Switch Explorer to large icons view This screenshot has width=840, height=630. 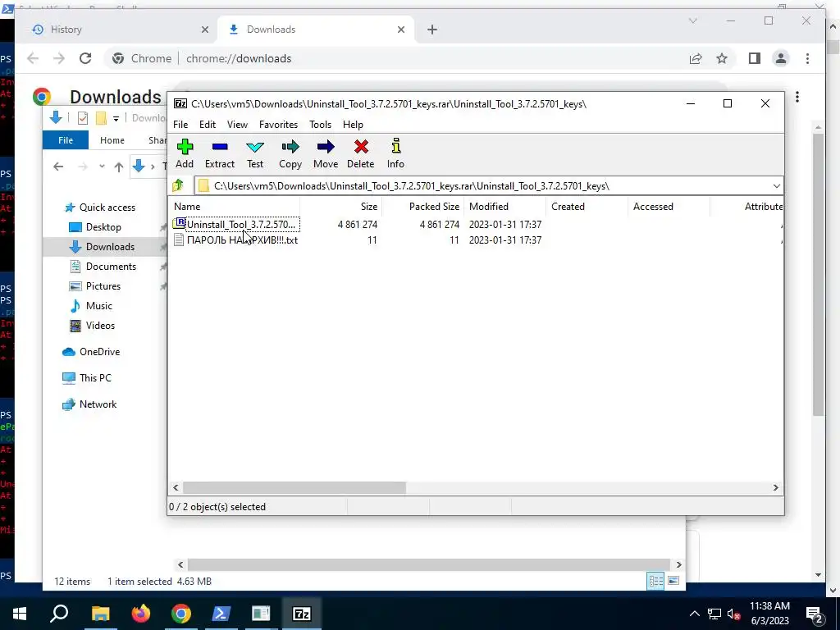click(673, 581)
